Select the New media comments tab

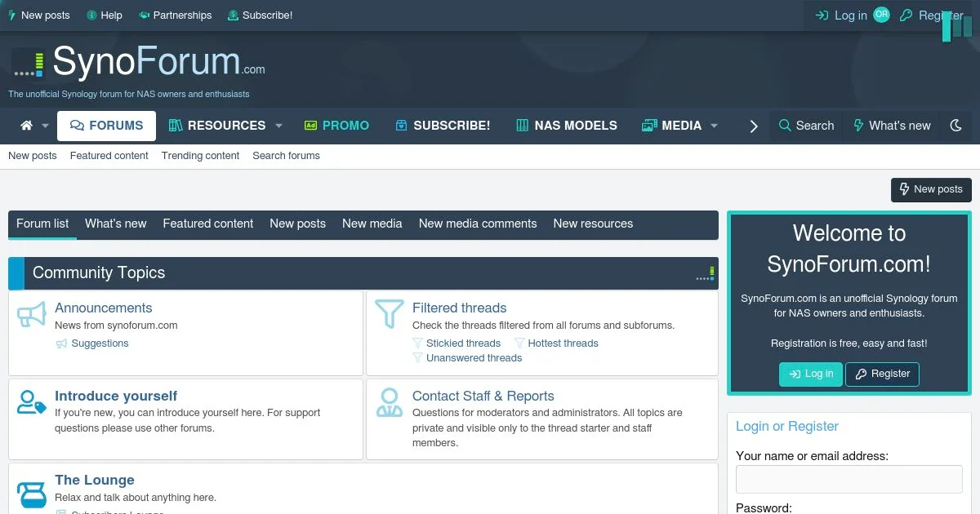[x=478, y=224]
